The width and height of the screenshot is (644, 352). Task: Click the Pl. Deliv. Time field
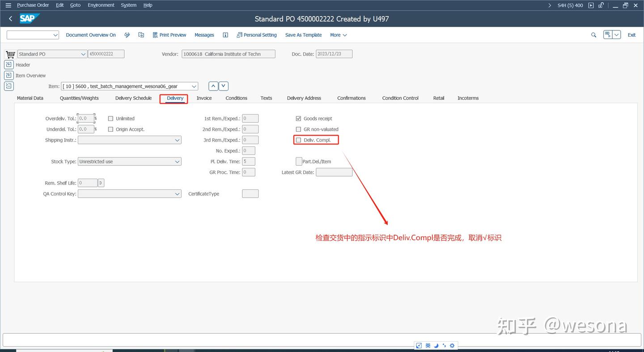coord(249,162)
